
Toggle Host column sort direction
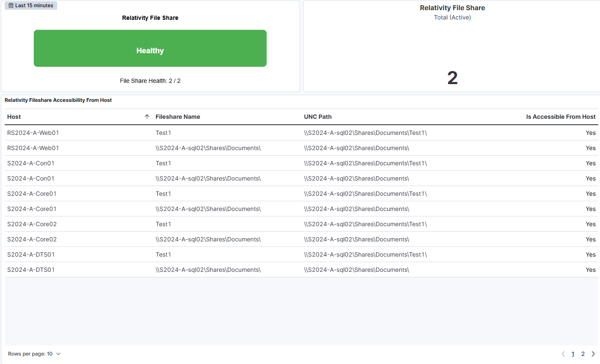coord(14,116)
